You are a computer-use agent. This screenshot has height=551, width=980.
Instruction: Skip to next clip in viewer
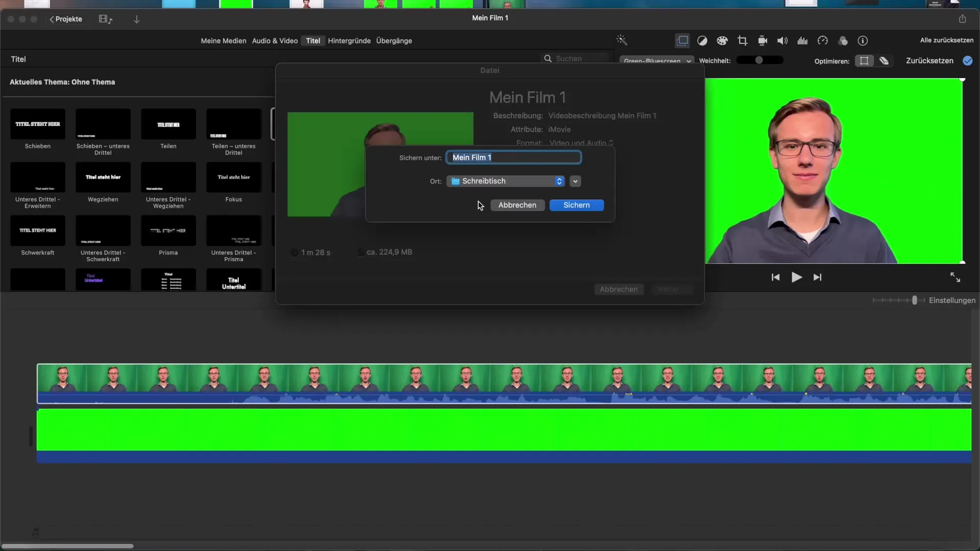coord(818,277)
